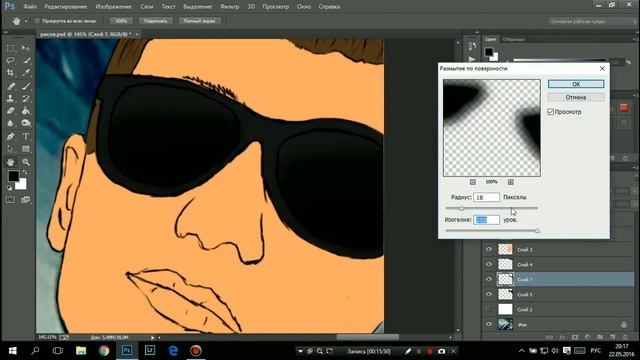Click OK in surface blur dialog
Image resolution: width=640 pixels, height=360 pixels.
(576, 84)
